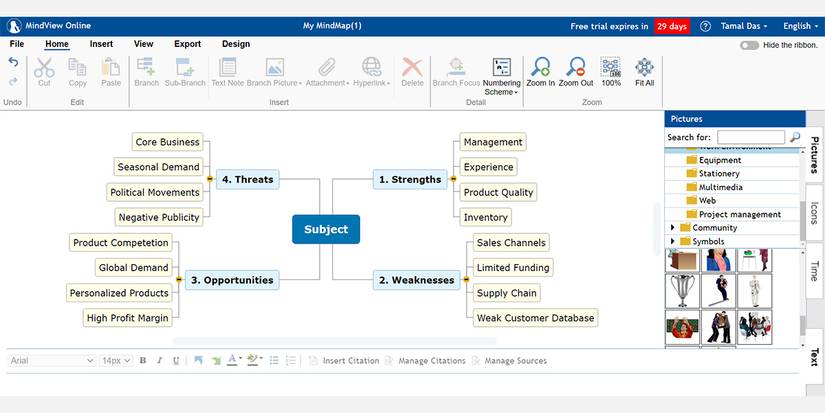Click Fit All icon
Image resolution: width=825 pixels, height=413 pixels.
[x=645, y=67]
